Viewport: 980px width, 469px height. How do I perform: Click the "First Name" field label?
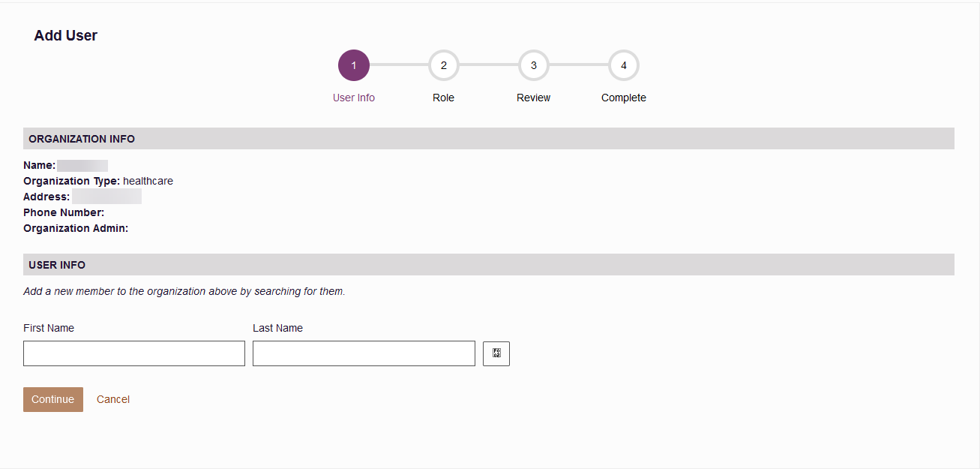pos(49,328)
